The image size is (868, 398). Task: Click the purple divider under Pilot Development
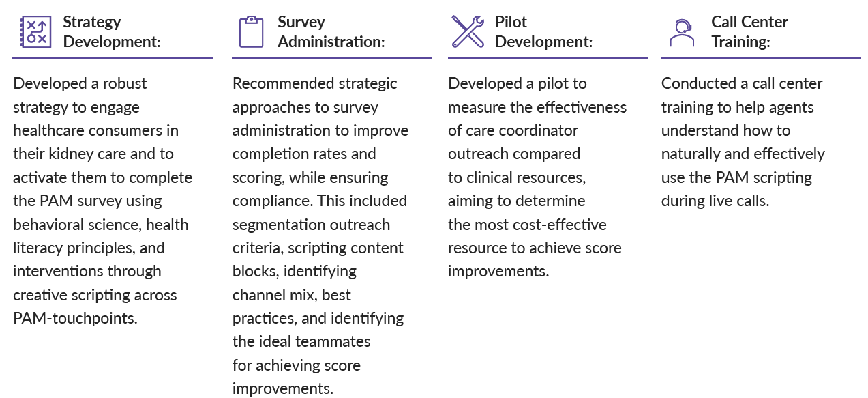[548, 58]
